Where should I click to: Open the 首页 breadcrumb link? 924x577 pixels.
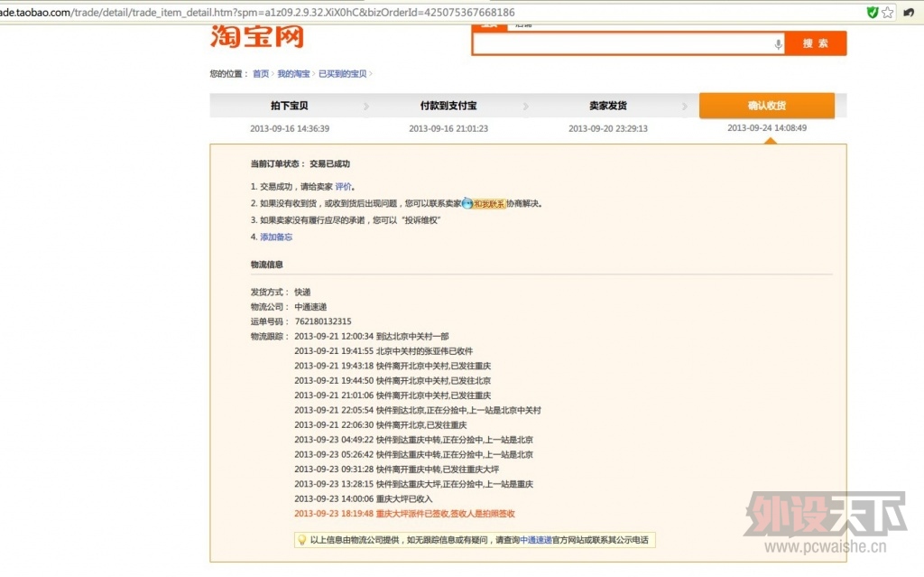pyautogui.click(x=261, y=74)
